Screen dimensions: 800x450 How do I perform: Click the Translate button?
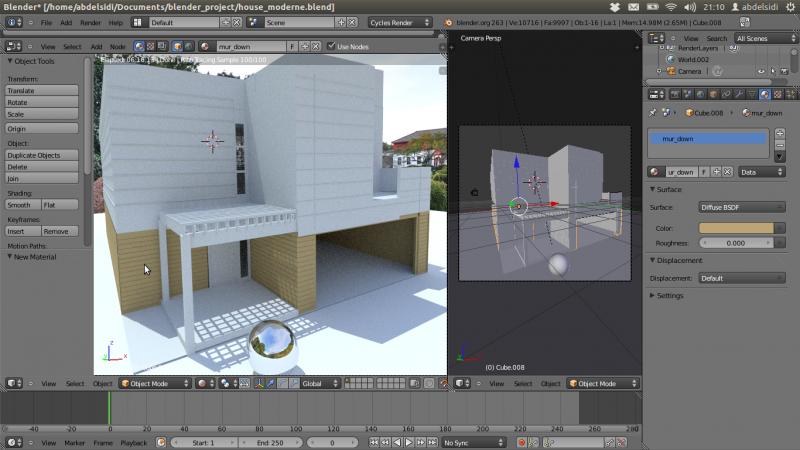[x=42, y=90]
